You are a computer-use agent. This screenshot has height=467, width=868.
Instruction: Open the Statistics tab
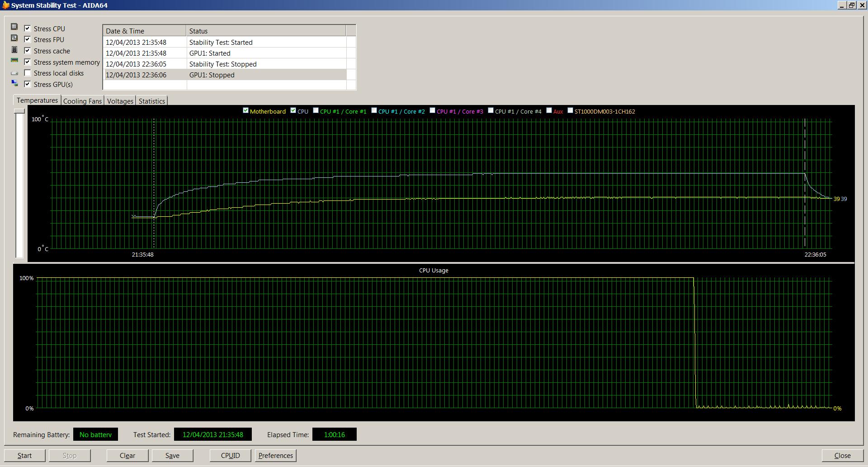(152, 101)
